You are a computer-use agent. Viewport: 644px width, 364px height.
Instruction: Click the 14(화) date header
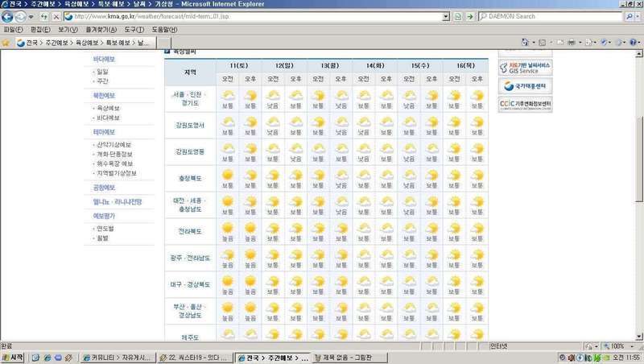tap(374, 66)
